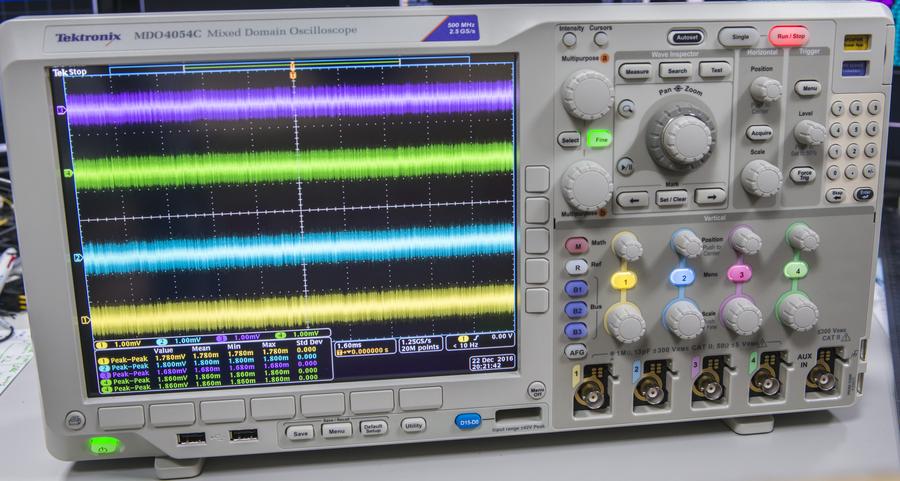Tap the Intensity button
This screenshot has width=900, height=481.
coord(569,40)
